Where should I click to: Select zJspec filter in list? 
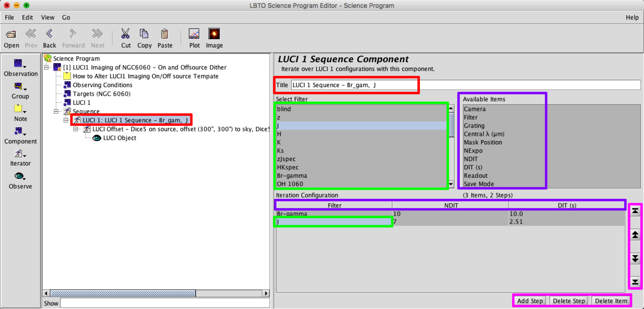(362, 159)
